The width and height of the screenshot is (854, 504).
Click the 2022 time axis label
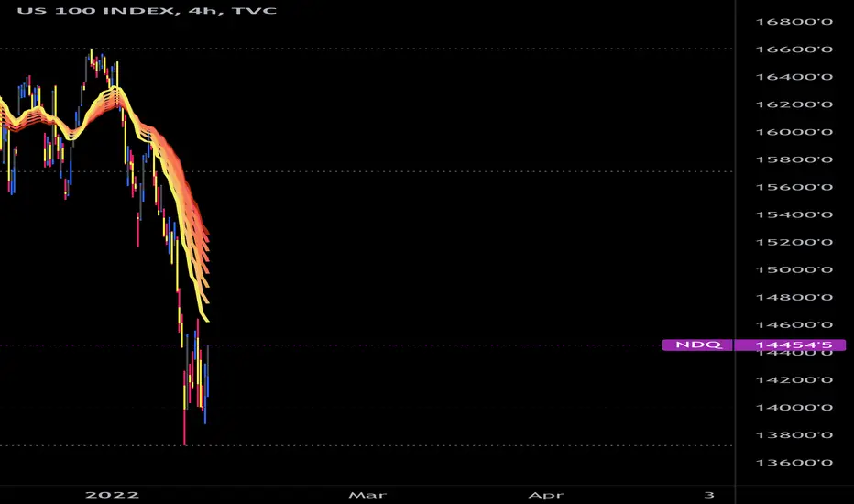click(112, 495)
